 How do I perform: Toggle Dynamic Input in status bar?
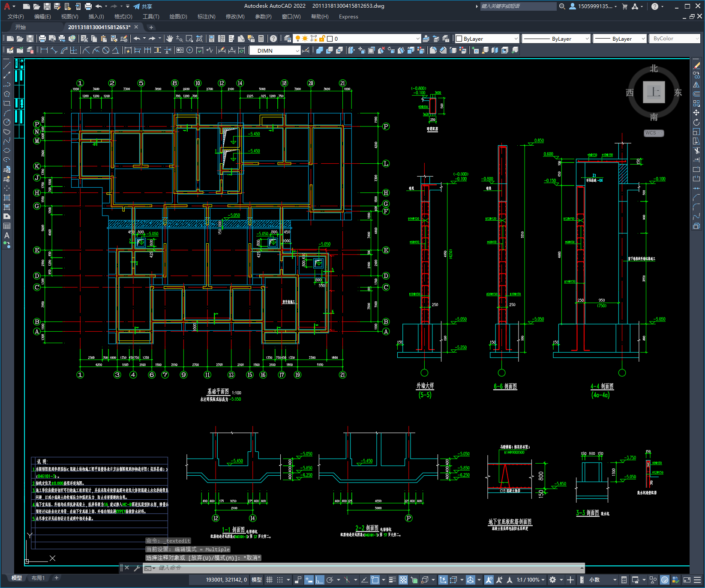click(309, 580)
